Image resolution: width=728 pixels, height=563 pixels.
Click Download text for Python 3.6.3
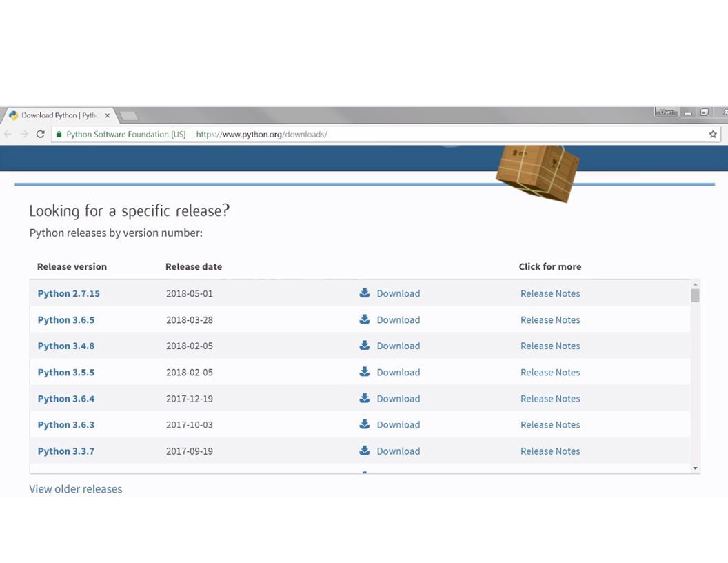click(398, 425)
